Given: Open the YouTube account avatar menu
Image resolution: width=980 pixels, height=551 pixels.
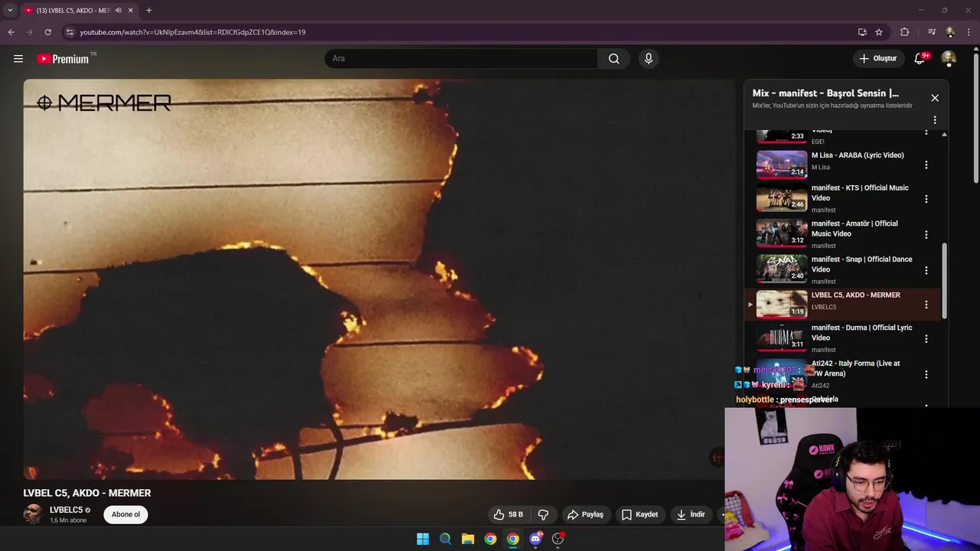Looking at the screenshot, I should 949,59.
